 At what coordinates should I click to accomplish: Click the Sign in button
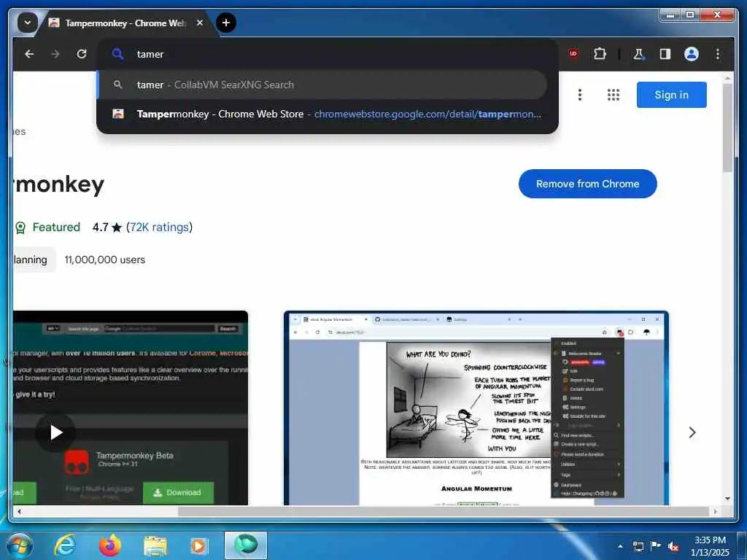tap(671, 95)
